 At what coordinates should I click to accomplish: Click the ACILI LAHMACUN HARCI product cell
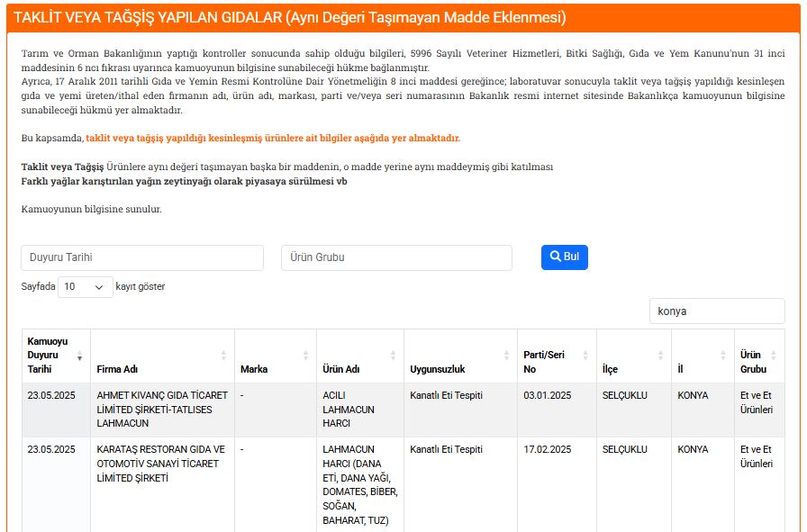tap(347, 410)
